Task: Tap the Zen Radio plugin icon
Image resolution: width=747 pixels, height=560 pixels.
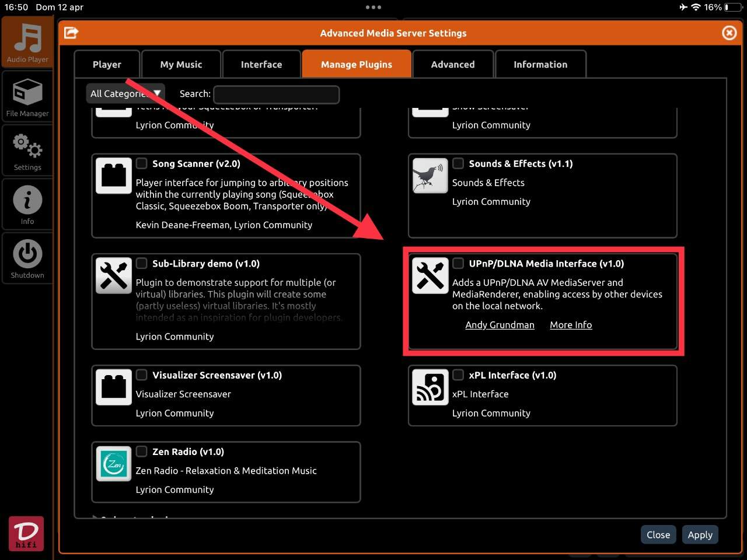Action: coord(114,464)
